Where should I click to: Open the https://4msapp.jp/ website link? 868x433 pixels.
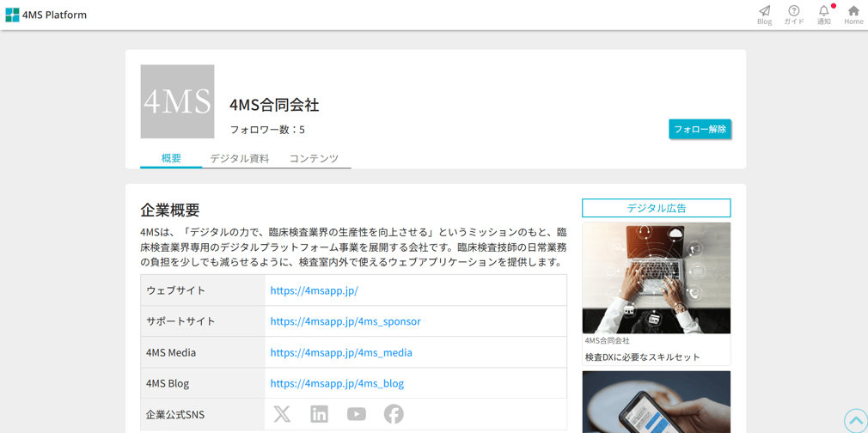(315, 290)
